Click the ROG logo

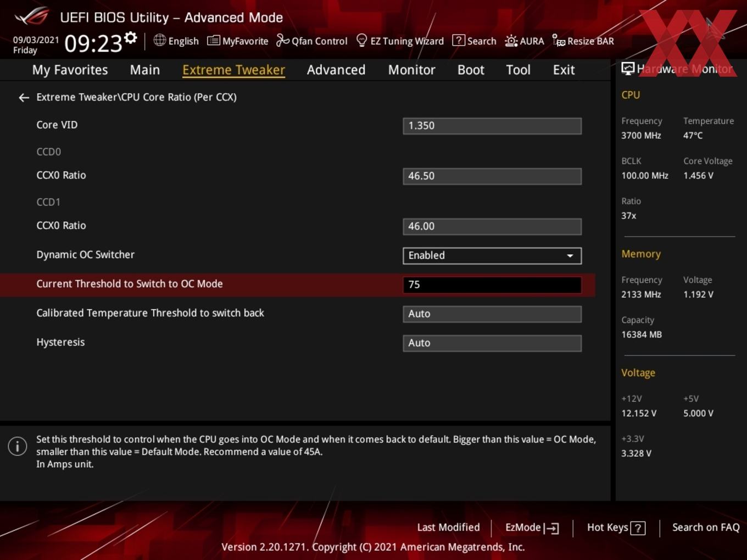tap(32, 16)
